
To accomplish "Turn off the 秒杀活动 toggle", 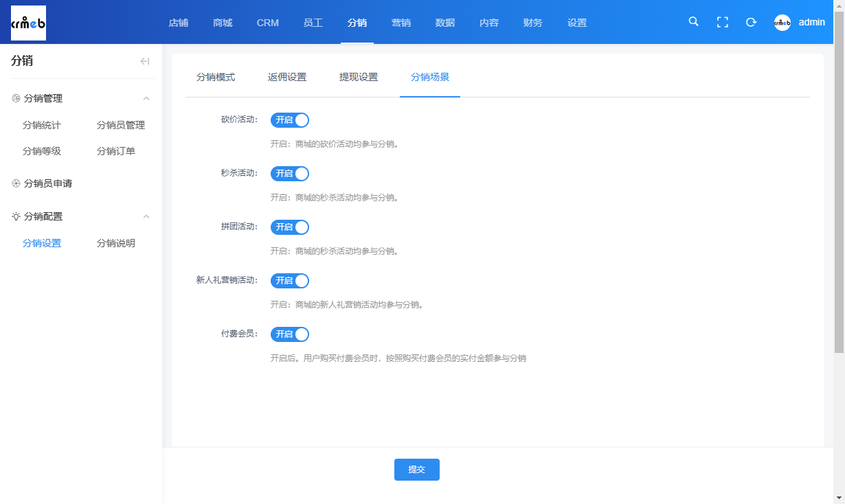I will [290, 174].
